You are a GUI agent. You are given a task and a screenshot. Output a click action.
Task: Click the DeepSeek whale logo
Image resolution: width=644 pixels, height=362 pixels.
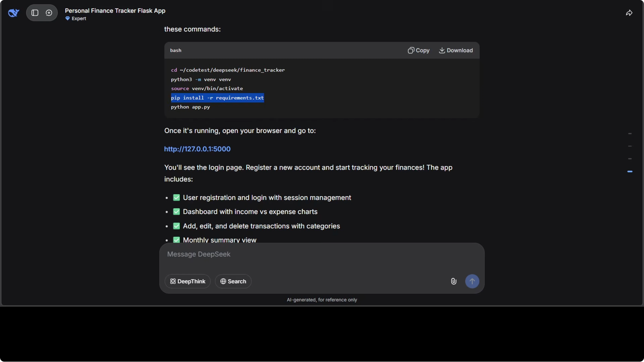(14, 13)
